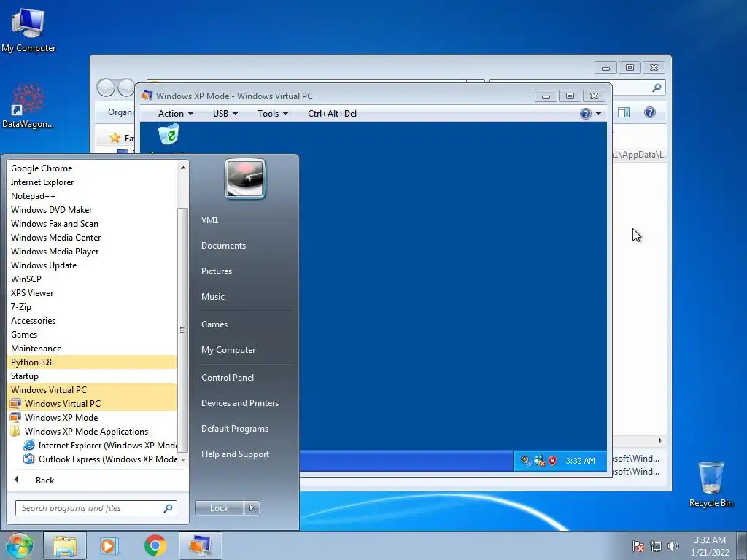Screen dimensions: 747x560
Task: Launch Windows XP Mode entry
Action: click(93, 417)
